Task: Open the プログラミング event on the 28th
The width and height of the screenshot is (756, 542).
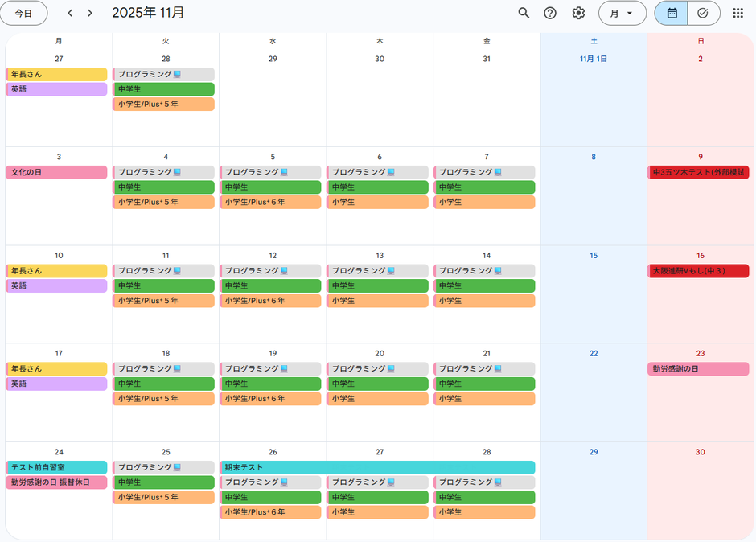Action: point(163,74)
